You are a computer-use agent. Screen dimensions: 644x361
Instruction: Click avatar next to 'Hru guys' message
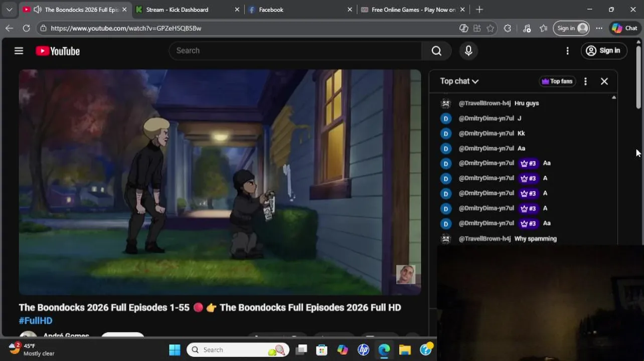[445, 103]
